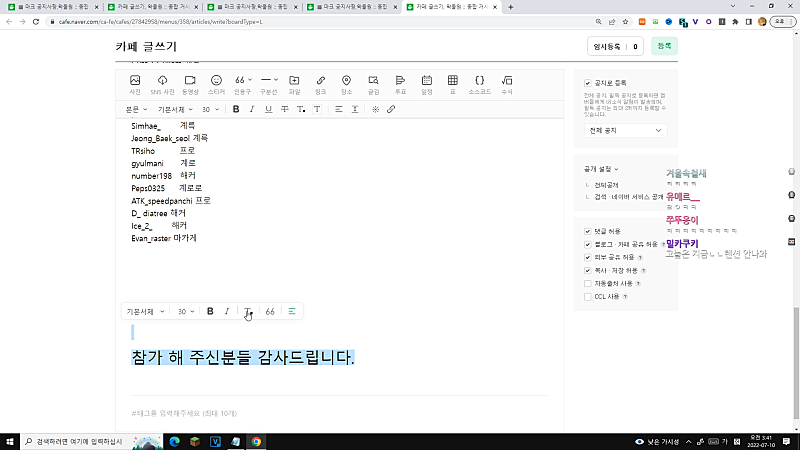Click the 등록 submit button
Screen dimensions: 800x450
coord(664,46)
